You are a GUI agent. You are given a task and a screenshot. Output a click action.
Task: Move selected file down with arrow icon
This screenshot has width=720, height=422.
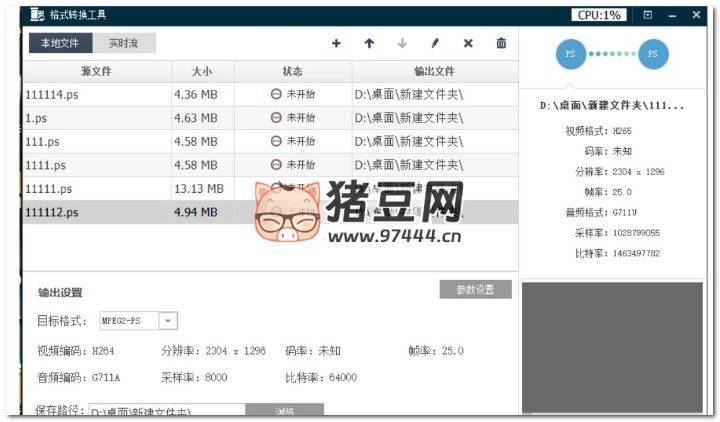pos(402,44)
